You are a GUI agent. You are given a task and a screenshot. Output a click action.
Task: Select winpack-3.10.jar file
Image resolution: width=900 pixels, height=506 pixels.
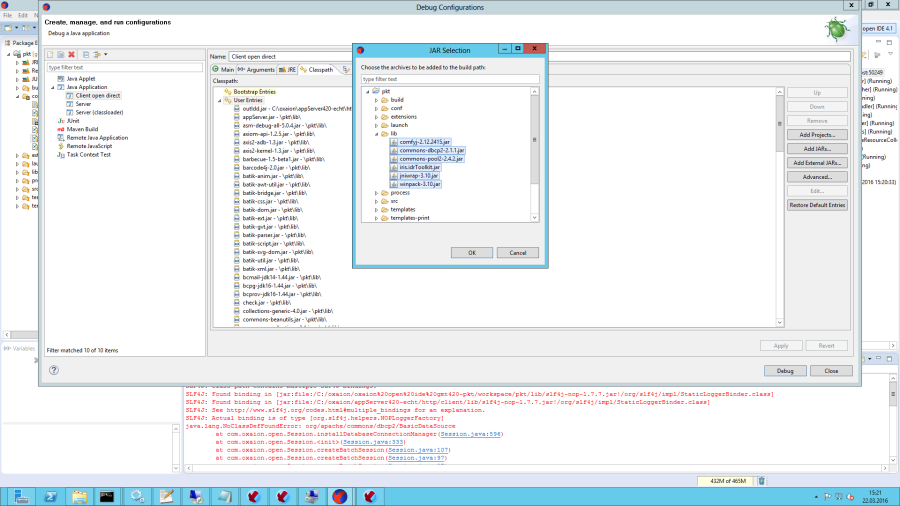[420, 184]
